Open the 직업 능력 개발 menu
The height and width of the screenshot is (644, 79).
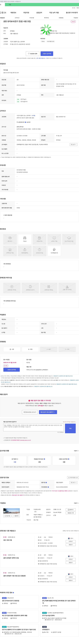[x=54, y=13]
